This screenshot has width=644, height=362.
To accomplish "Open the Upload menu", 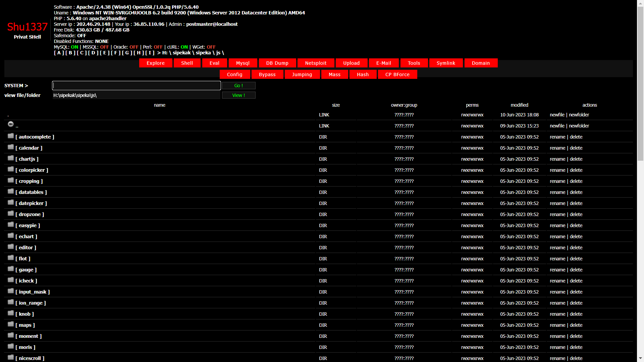I will 352,63.
